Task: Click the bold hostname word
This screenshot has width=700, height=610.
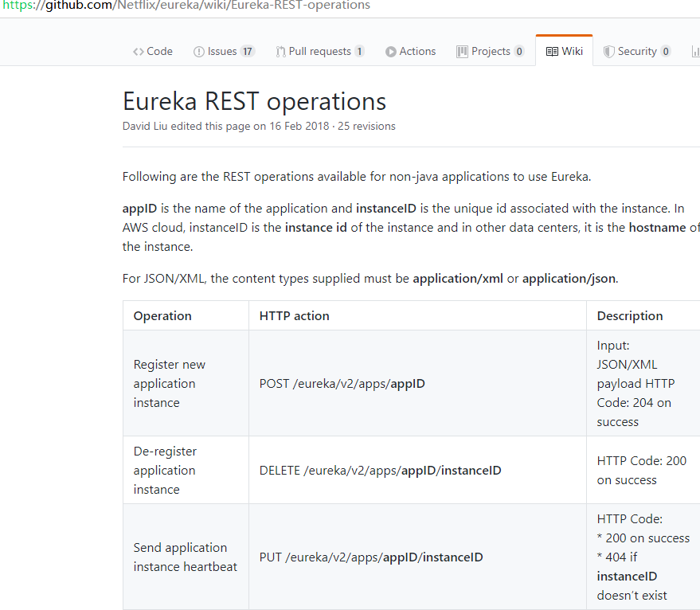Action: pyautogui.click(x=657, y=228)
